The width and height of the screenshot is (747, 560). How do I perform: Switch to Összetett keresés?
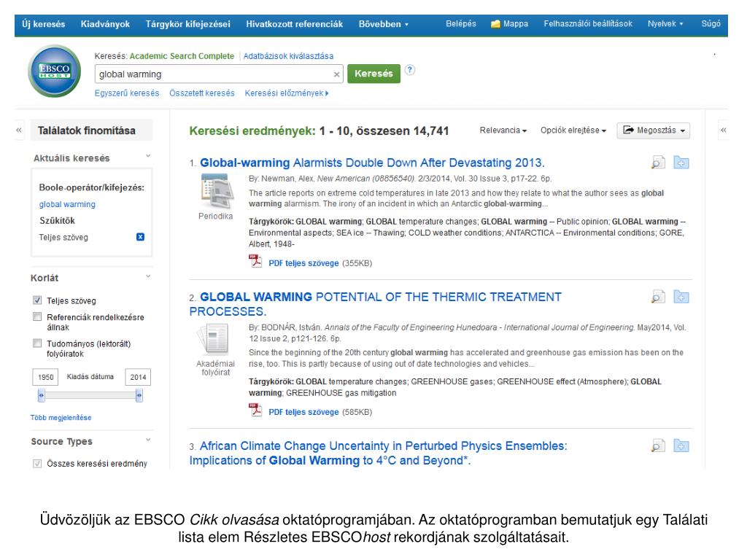[202, 93]
